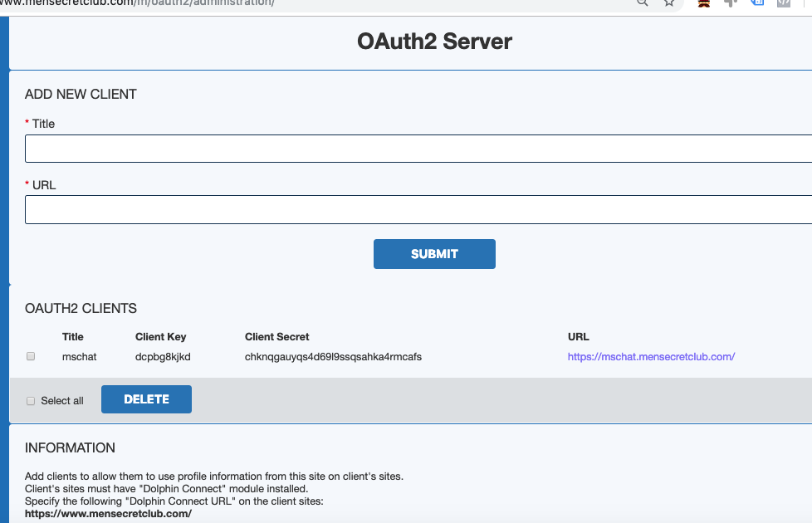The height and width of the screenshot is (523, 812).
Task: Select the client key dcpbg8kjkd text
Action: [162, 357]
